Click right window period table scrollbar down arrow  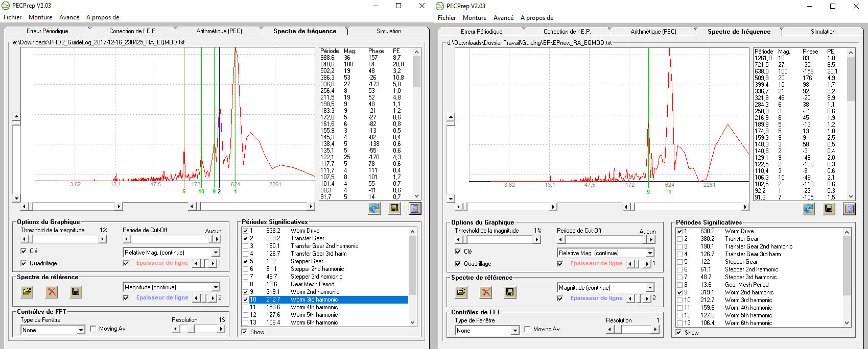click(x=851, y=196)
